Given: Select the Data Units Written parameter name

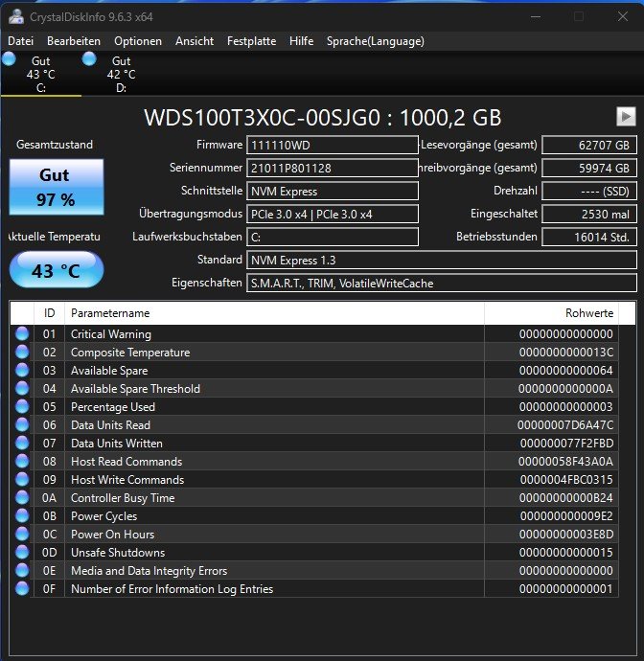Looking at the screenshot, I should coord(117,444).
